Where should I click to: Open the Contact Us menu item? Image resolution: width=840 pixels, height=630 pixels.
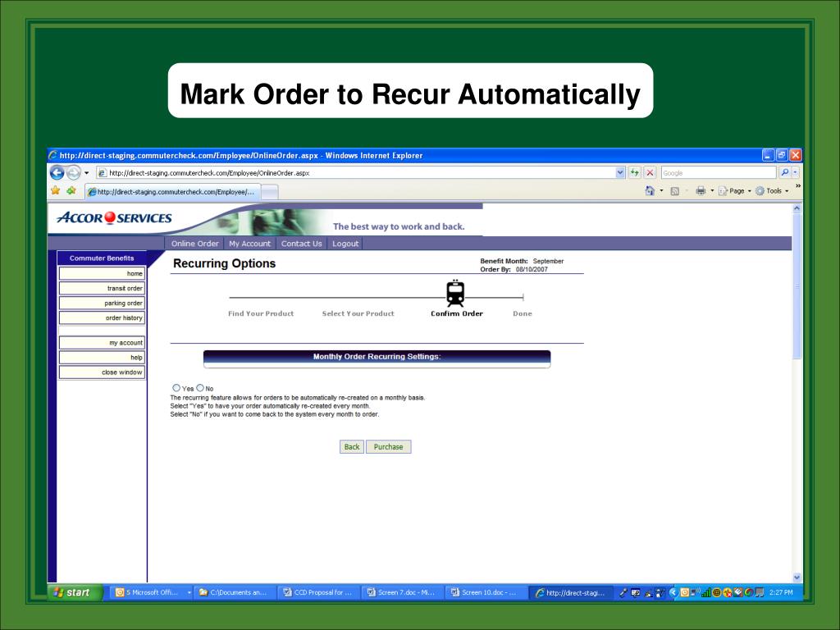pos(301,244)
